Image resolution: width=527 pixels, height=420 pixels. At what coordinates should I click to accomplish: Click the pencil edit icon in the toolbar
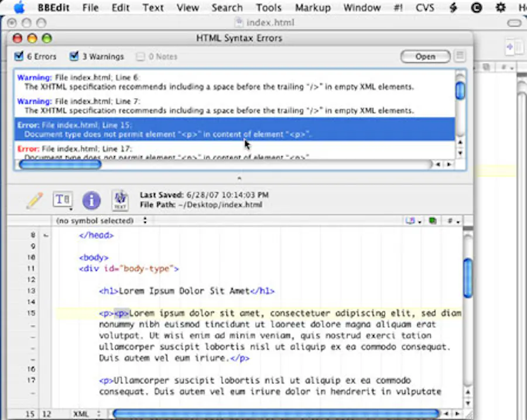click(x=34, y=199)
